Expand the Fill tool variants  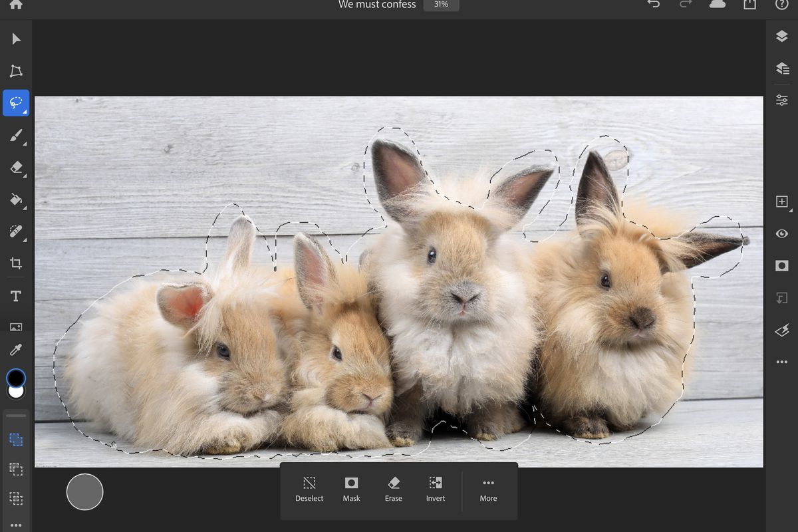coord(25,209)
